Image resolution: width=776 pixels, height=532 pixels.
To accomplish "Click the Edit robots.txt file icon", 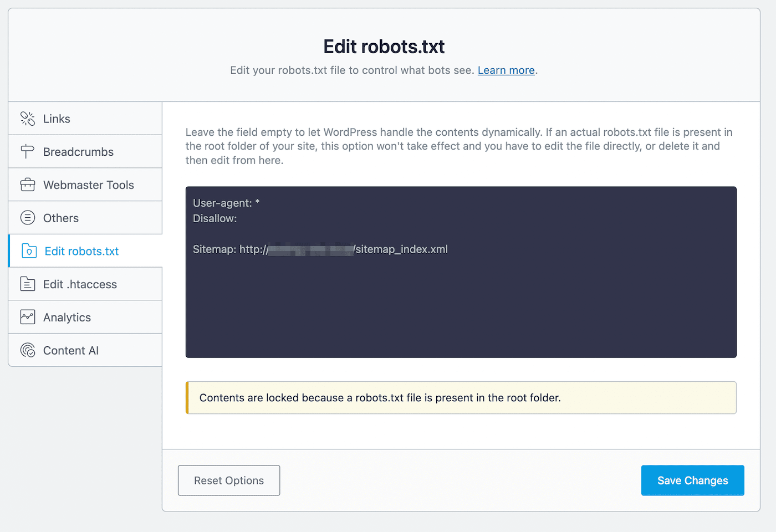I will [29, 251].
